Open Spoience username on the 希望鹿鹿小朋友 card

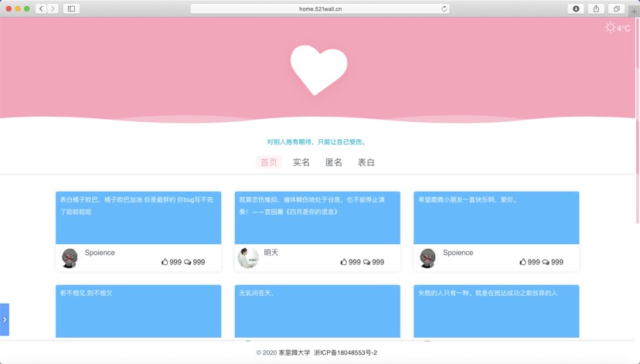(x=458, y=253)
